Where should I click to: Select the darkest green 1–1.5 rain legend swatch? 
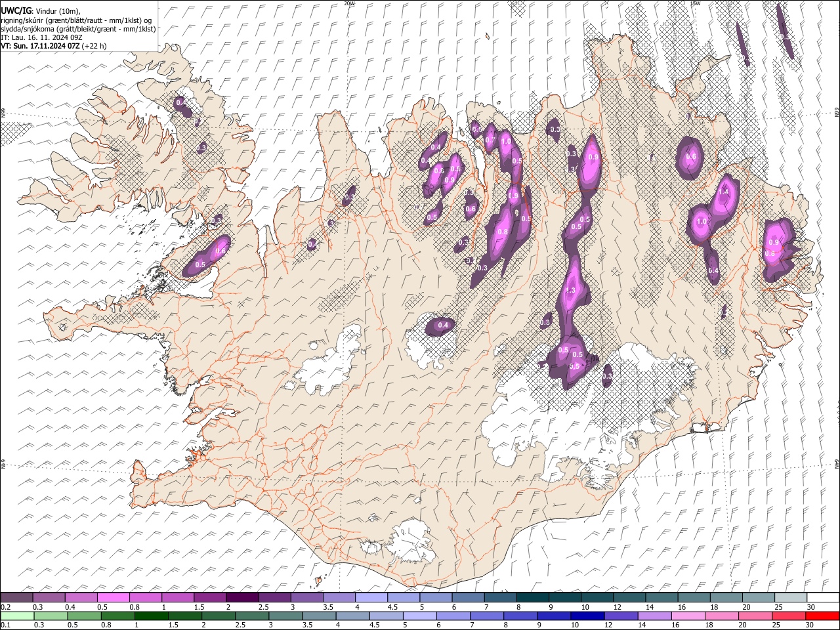point(152,616)
